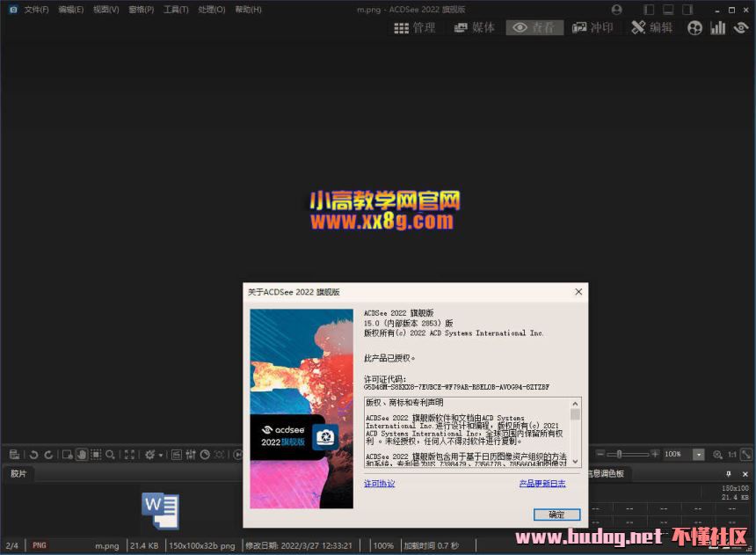Image resolution: width=756 pixels, height=555 pixels.
Task: Open the 帮助(H) menu
Action: click(248, 9)
